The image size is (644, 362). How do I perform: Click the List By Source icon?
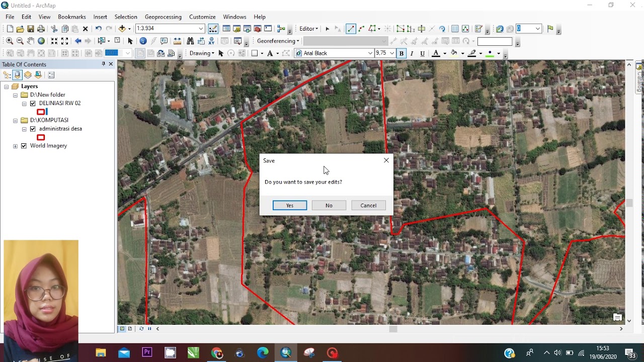coord(17,75)
